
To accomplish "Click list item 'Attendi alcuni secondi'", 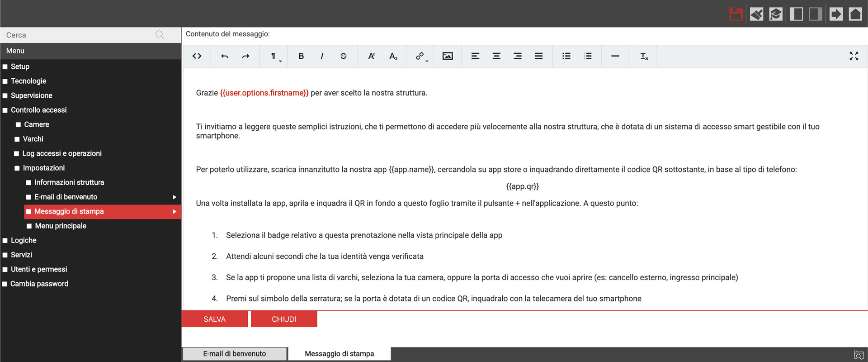I will click(325, 257).
